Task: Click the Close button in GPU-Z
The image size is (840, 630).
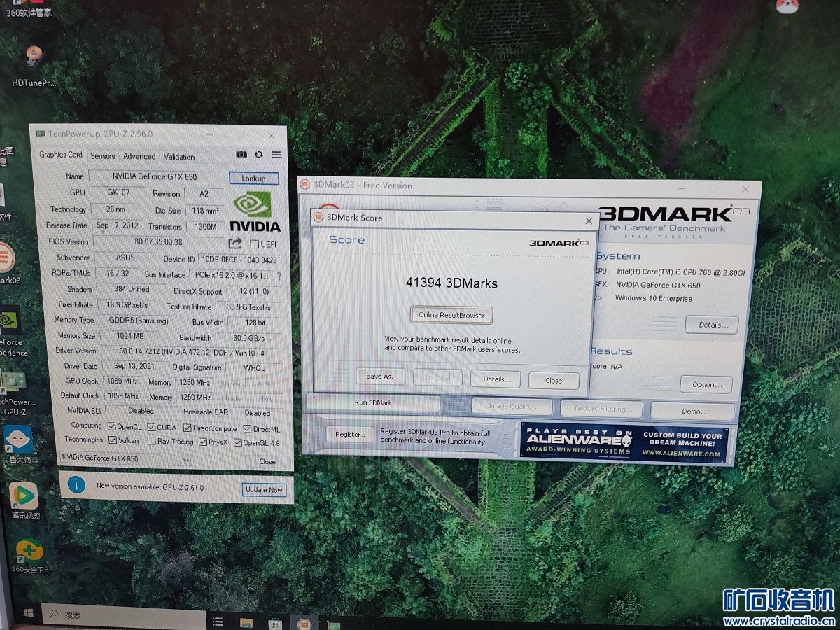Action: [267, 461]
